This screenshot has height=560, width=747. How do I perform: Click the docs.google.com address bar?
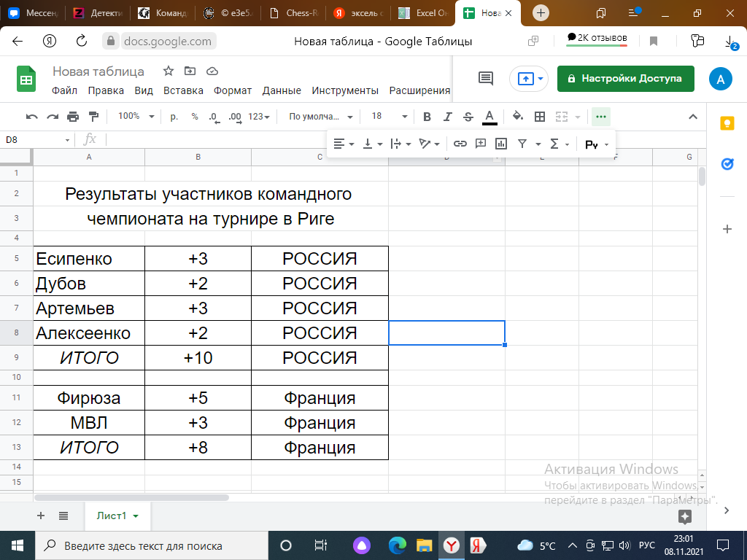[168, 42]
